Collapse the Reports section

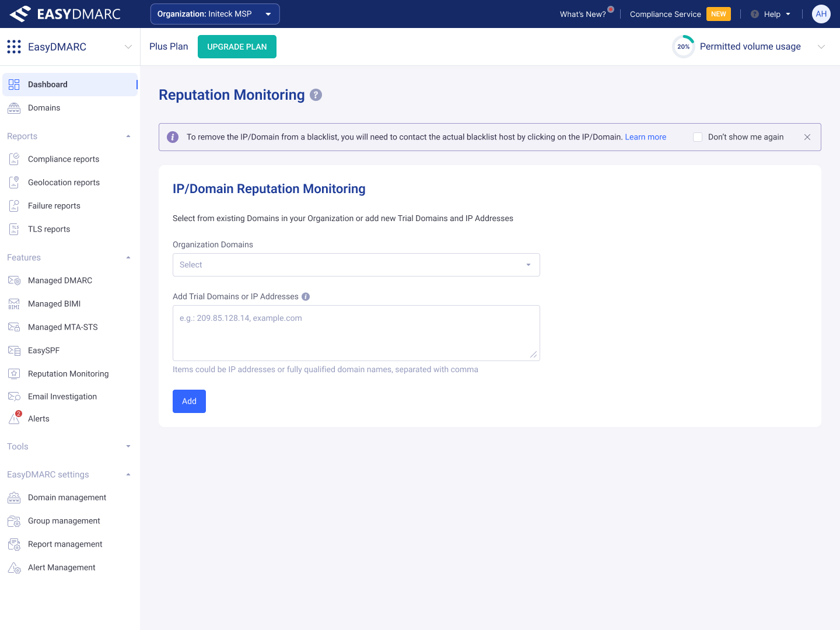click(128, 136)
